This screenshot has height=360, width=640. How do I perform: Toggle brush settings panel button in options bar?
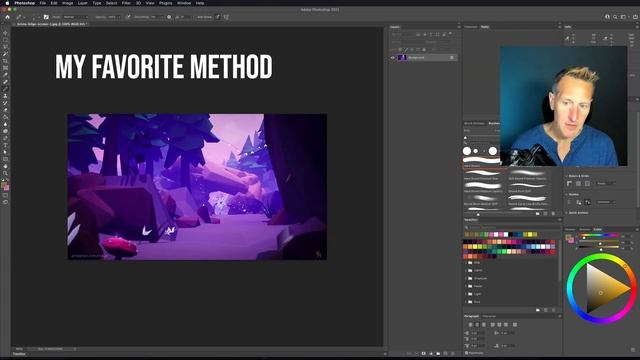pyautogui.click(x=46, y=17)
